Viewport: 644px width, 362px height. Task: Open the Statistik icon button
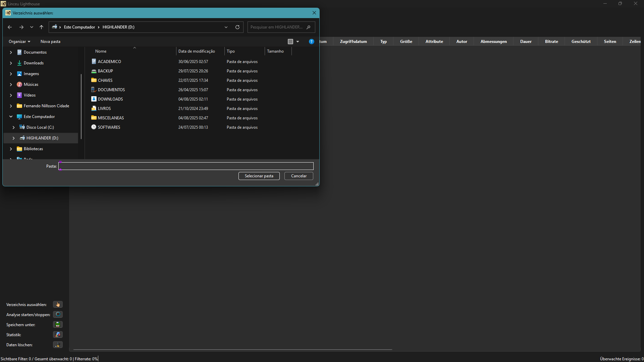point(58,335)
